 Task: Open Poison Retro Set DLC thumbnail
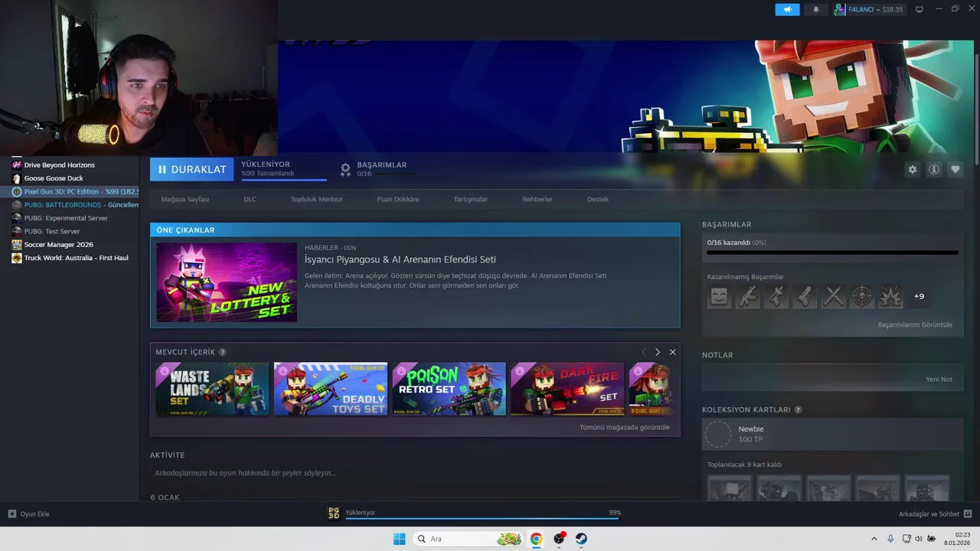click(449, 389)
